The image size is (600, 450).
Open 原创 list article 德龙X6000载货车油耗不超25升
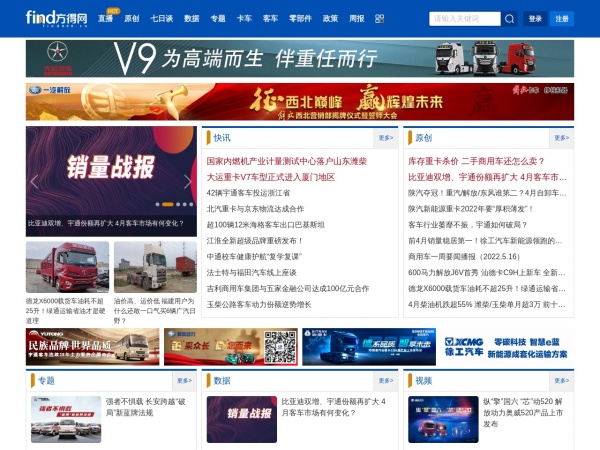487,289
